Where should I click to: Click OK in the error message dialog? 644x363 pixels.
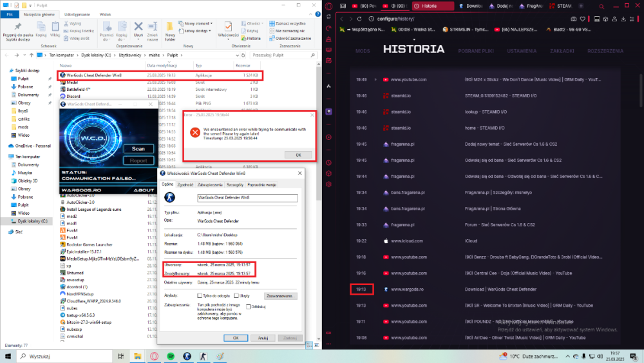(298, 155)
